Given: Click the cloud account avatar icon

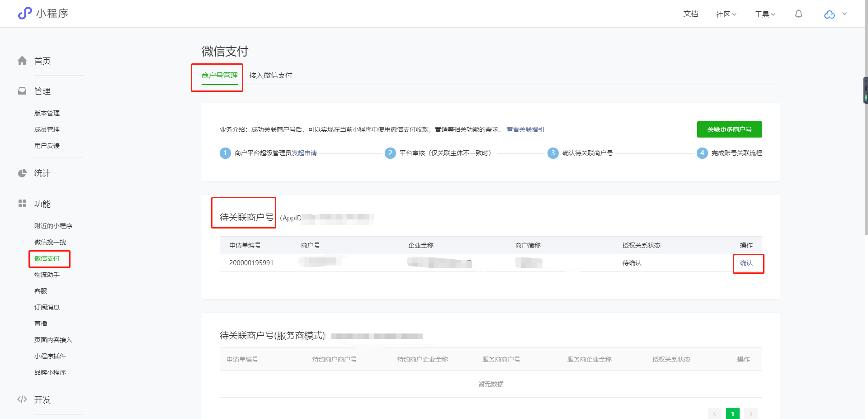Looking at the screenshot, I should click(829, 14).
